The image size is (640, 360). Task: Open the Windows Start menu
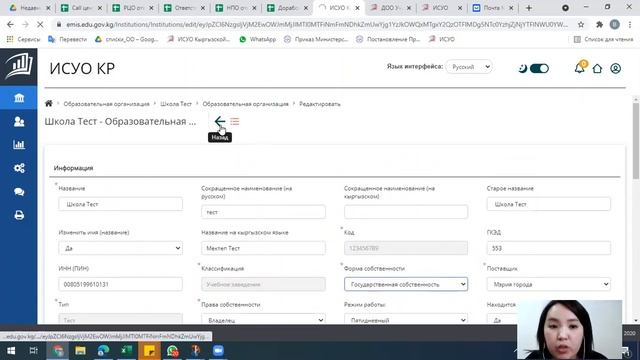pos(11,351)
